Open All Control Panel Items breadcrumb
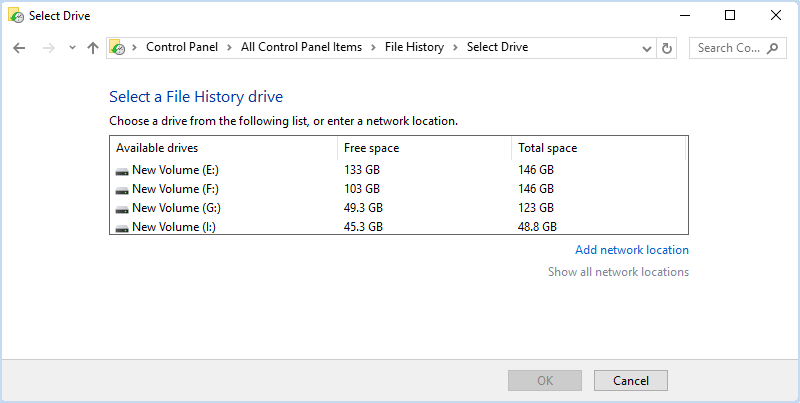Screen dimensions: 800x403 pos(301,47)
